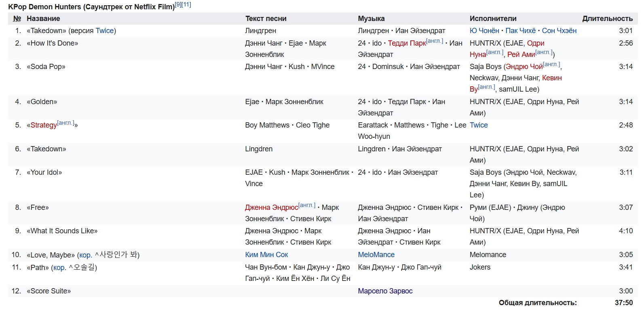
Task: Open the Ким Мин Сок lyricist link
Action: 266,255
